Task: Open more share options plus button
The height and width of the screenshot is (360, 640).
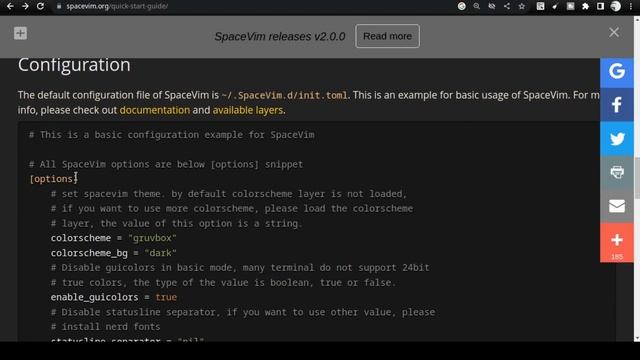Action: (x=617, y=242)
